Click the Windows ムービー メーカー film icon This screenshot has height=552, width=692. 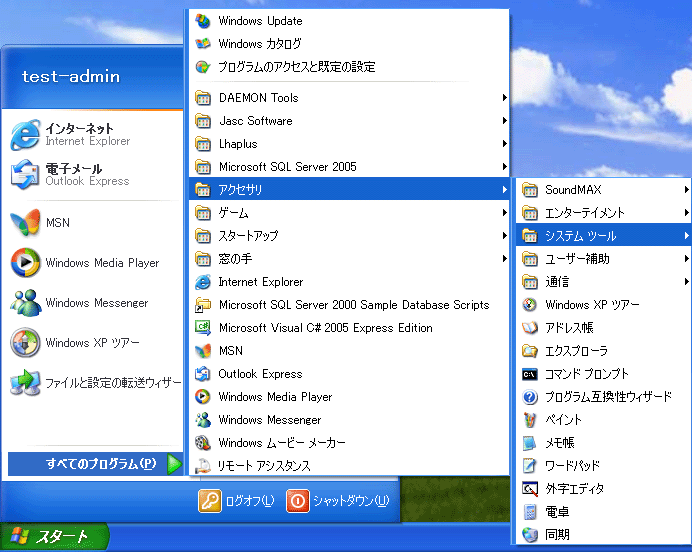[203, 443]
